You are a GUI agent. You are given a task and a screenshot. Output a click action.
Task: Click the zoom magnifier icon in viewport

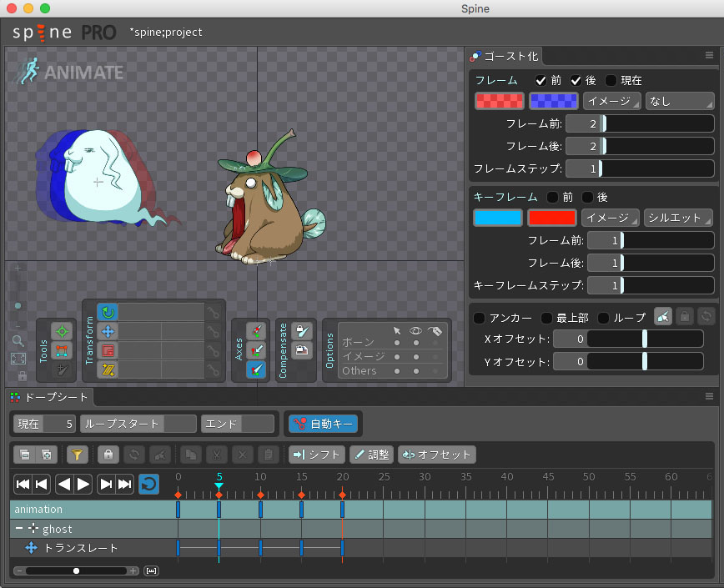point(18,341)
